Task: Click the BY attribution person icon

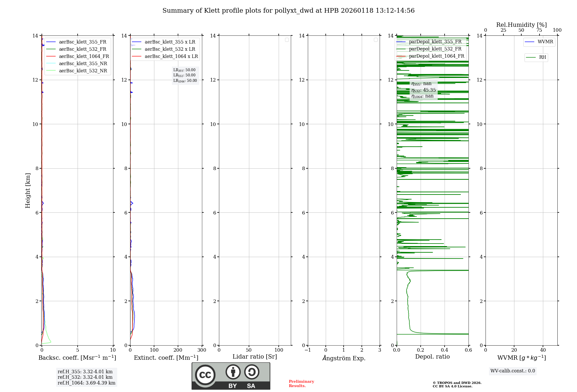Action: [233, 372]
